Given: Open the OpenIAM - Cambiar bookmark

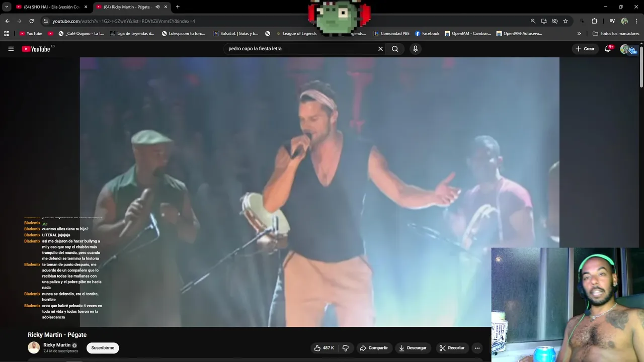Looking at the screenshot, I should click(x=467, y=34).
